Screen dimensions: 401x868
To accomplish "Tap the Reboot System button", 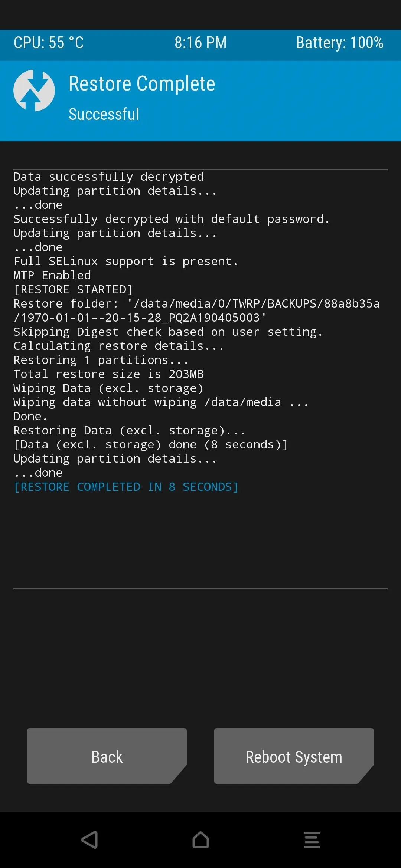I will coord(294,756).
